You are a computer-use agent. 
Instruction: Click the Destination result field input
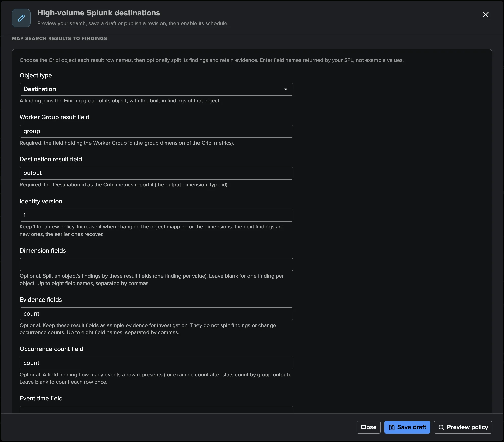click(156, 173)
